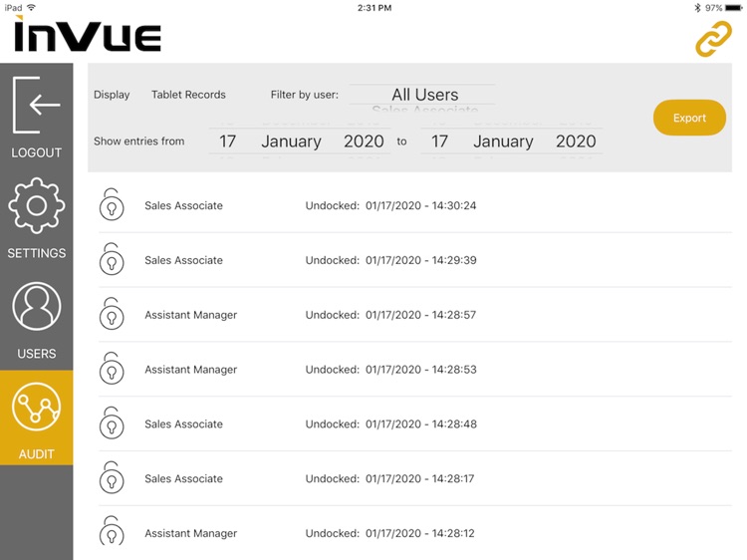Image resolution: width=747 pixels, height=560 pixels.
Task: Click unlock icon for 14:28:48 entry
Action: (112, 422)
